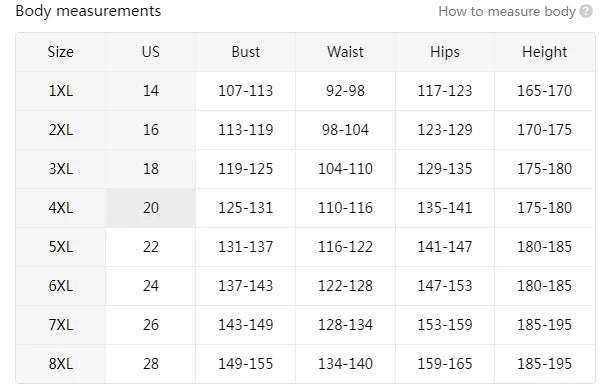This screenshot has width=607, height=392.
Task: Click the Height column header
Action: point(545,52)
